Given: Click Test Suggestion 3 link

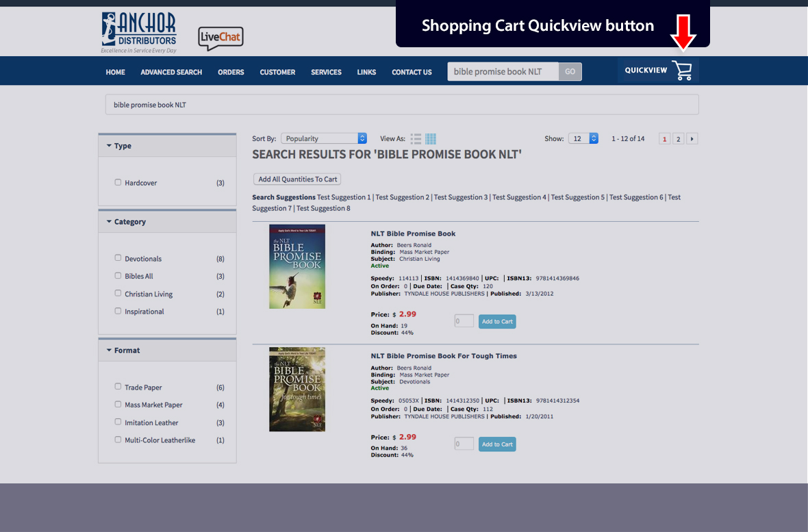Looking at the screenshot, I should tap(461, 197).
